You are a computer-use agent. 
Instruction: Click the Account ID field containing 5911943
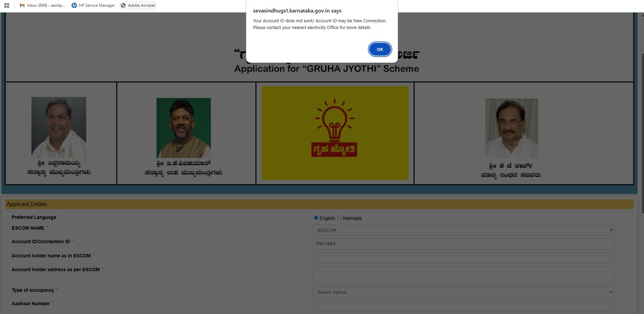463,244
